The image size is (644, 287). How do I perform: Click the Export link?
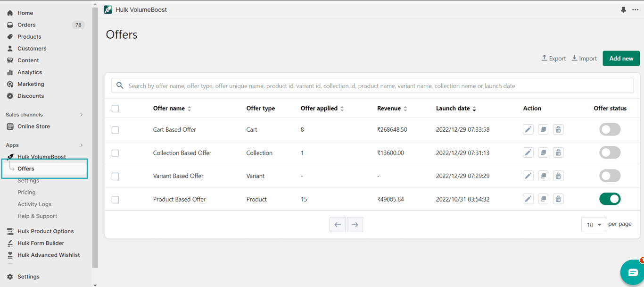click(x=553, y=59)
